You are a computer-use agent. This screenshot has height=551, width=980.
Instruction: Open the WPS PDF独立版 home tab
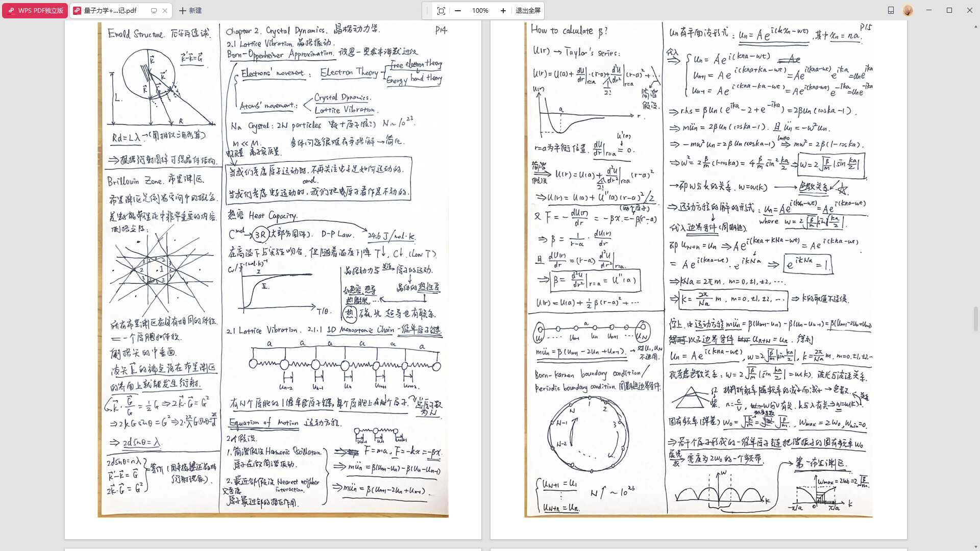(35, 10)
